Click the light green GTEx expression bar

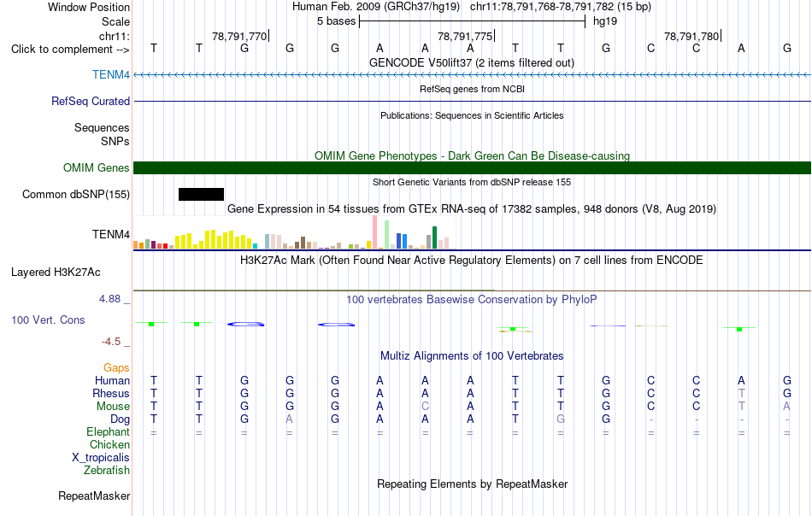387,234
